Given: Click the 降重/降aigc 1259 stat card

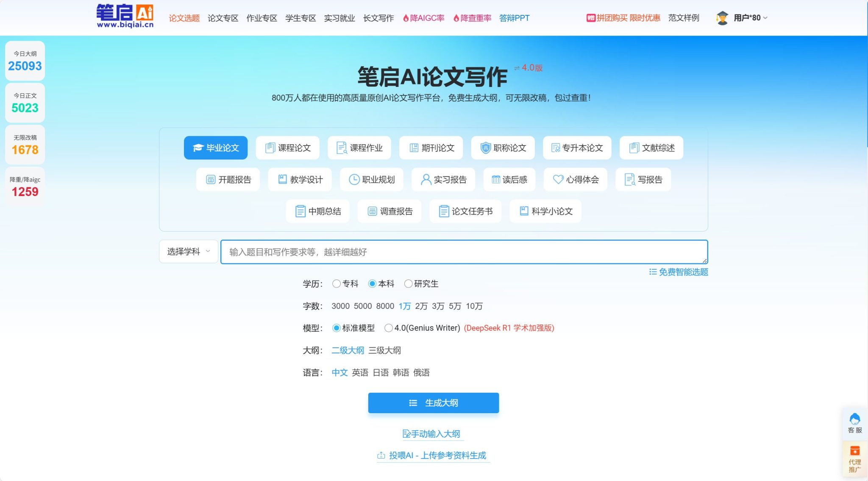Looking at the screenshot, I should [25, 187].
